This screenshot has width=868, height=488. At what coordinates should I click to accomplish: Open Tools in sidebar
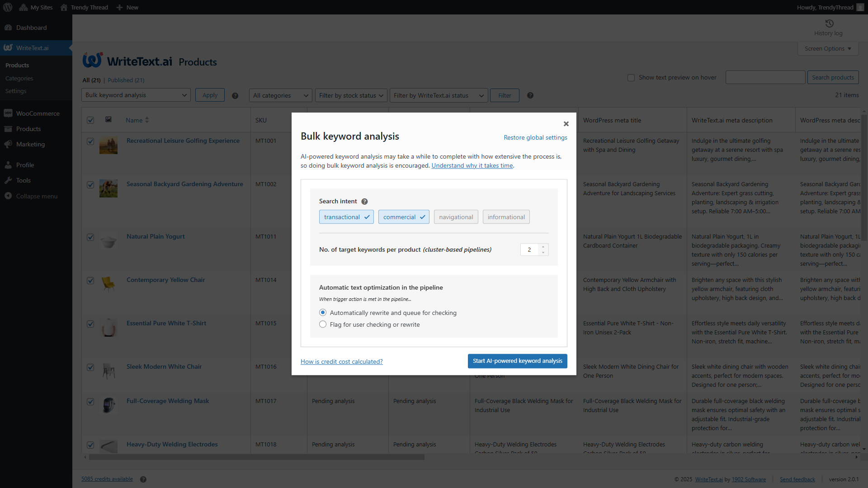[x=23, y=180]
